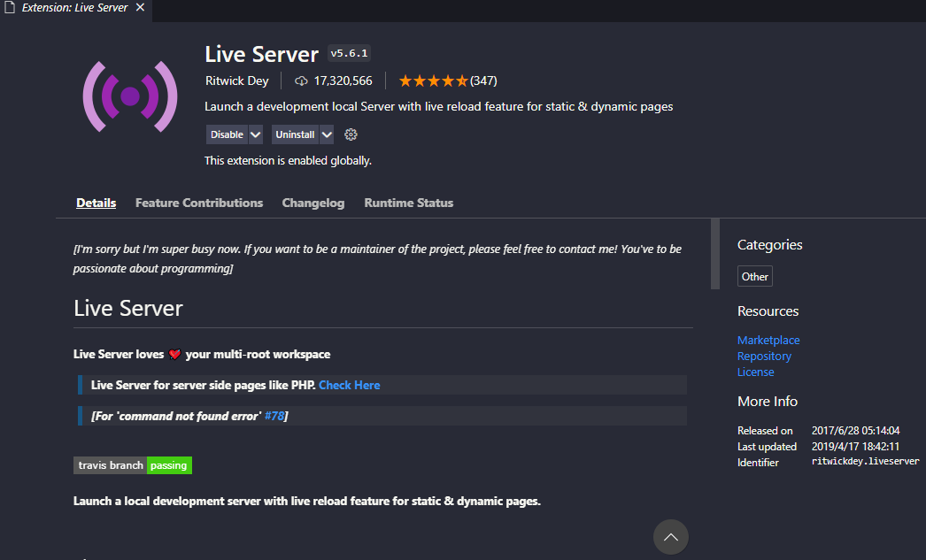This screenshot has width=926, height=560.
Task: Click the file icon in the extension tab
Action: pos(10,8)
